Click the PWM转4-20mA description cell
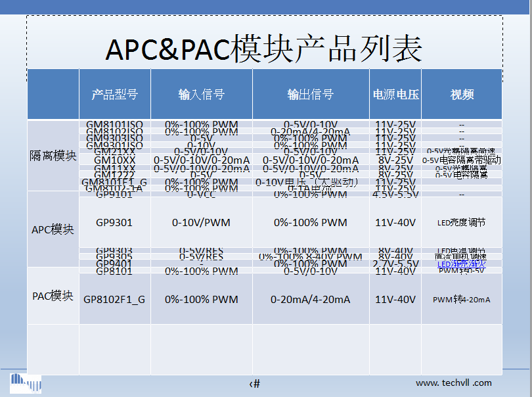This screenshot has width=532, height=397. (461, 300)
